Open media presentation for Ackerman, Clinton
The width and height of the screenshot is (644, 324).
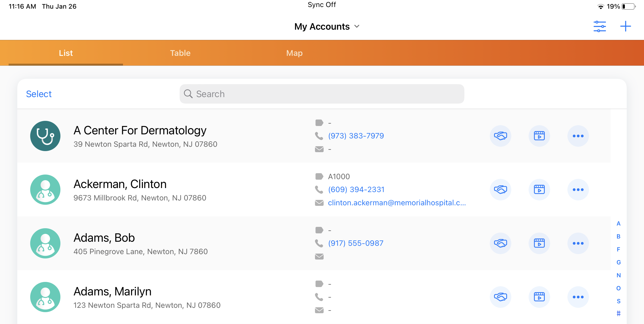[539, 190]
